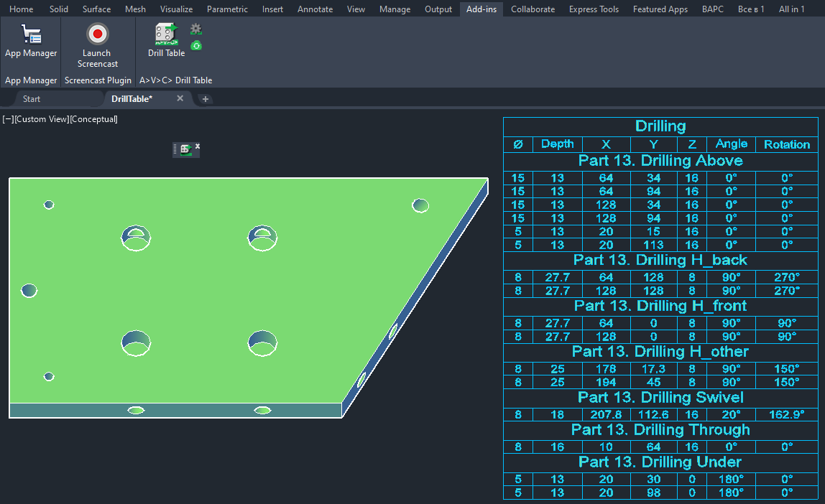This screenshot has height=504, width=825.
Task: Open the Home ribbon tab
Action: pos(21,9)
